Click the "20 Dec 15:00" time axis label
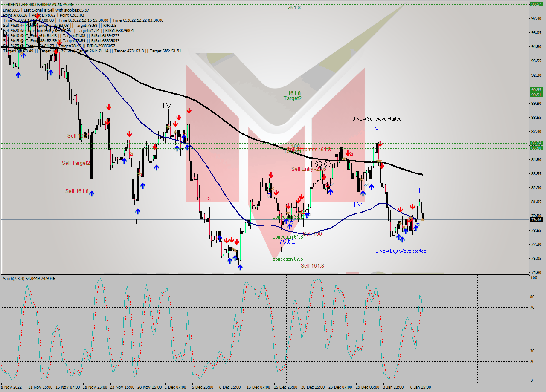The image size is (546, 392). click(x=314, y=387)
